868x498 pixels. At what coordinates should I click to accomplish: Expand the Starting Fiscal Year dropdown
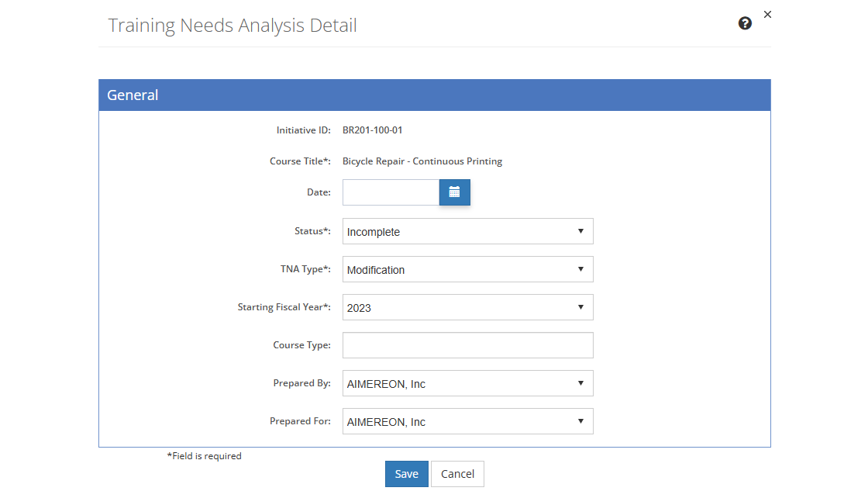[x=468, y=307]
